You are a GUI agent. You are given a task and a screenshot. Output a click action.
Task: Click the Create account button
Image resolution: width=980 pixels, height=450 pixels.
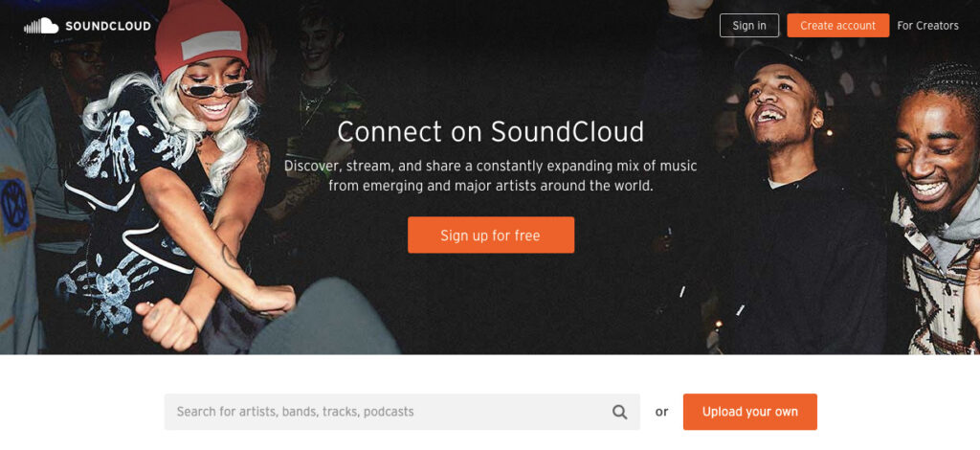(838, 26)
